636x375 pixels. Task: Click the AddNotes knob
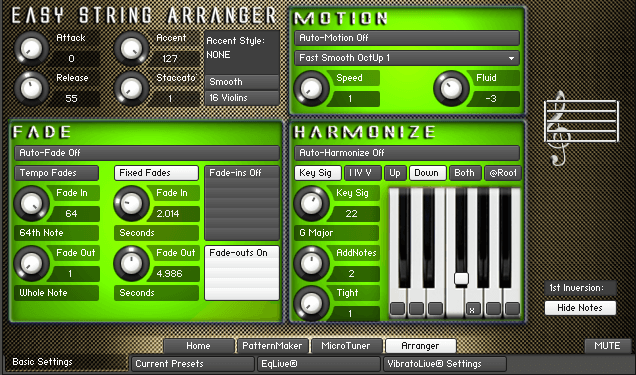click(x=311, y=264)
